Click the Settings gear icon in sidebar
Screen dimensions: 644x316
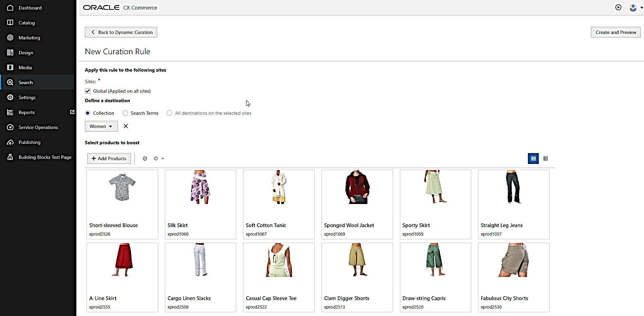[x=10, y=97]
